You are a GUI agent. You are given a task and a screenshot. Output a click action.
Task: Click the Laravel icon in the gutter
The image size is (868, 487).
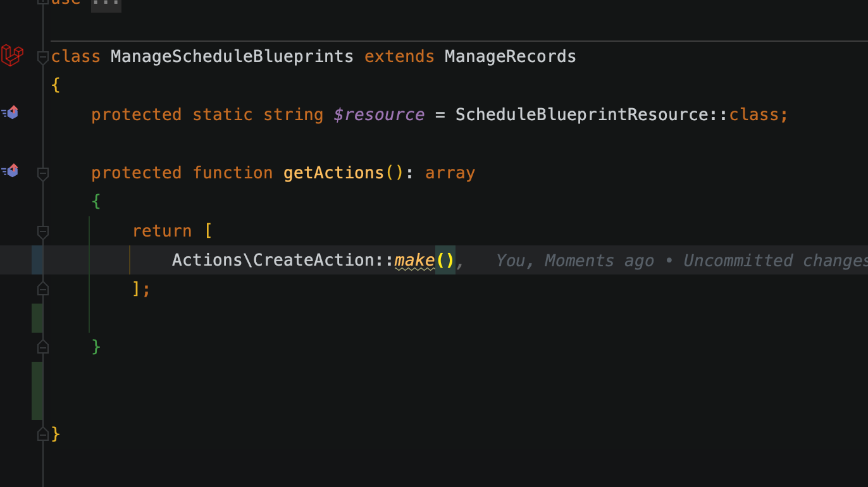[12, 56]
